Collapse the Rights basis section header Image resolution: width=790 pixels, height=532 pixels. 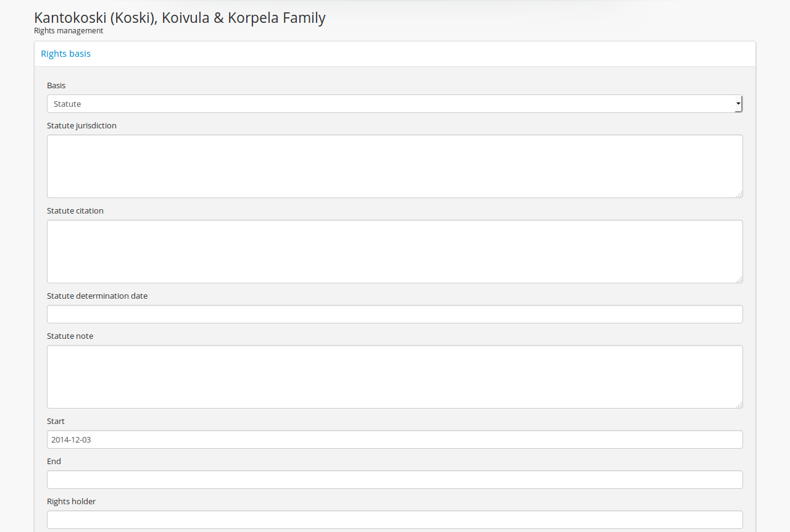[65, 54]
